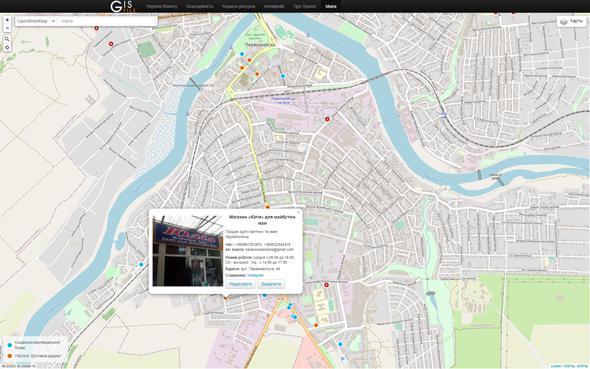
Task: Go to Корисні ресурси in navigation
Action: [238, 6]
